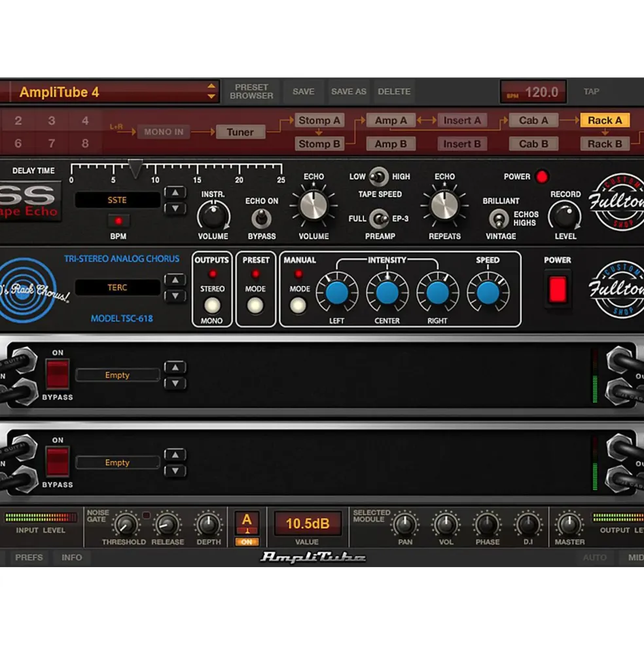Click the Mono In routing box
Viewport: 644px width, 645px height.
click(x=163, y=132)
